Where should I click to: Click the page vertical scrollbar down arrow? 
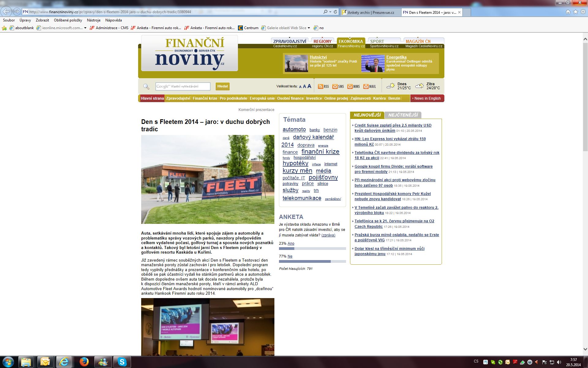tap(585, 349)
